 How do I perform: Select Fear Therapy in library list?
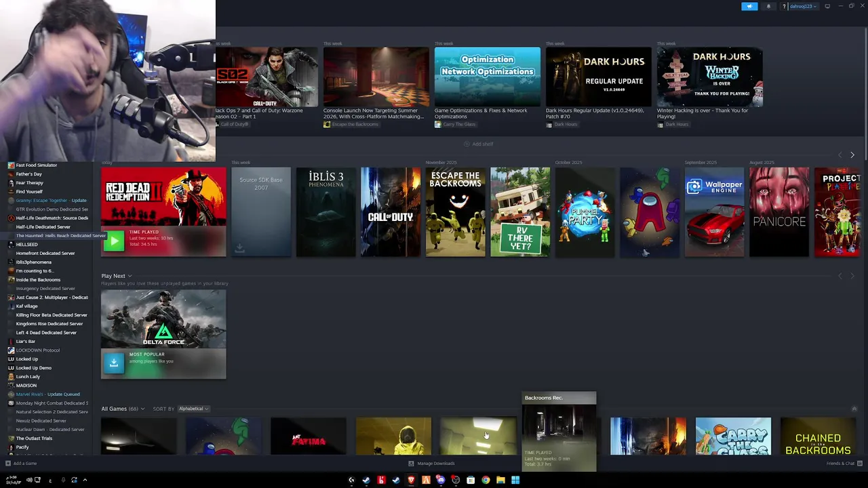(30, 182)
